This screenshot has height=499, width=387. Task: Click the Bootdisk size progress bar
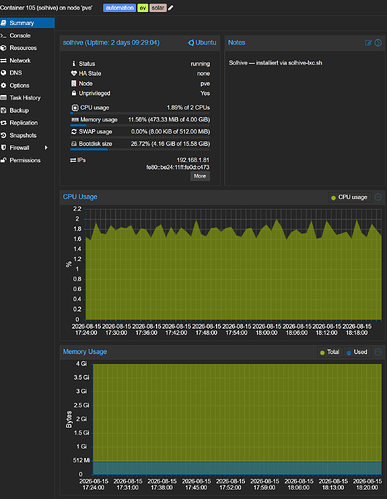pyautogui.click(x=140, y=149)
